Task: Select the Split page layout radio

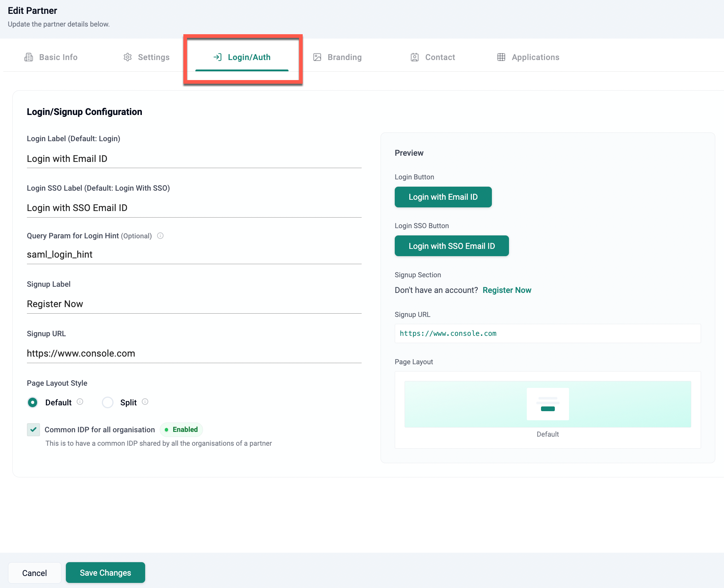Action: 108,402
